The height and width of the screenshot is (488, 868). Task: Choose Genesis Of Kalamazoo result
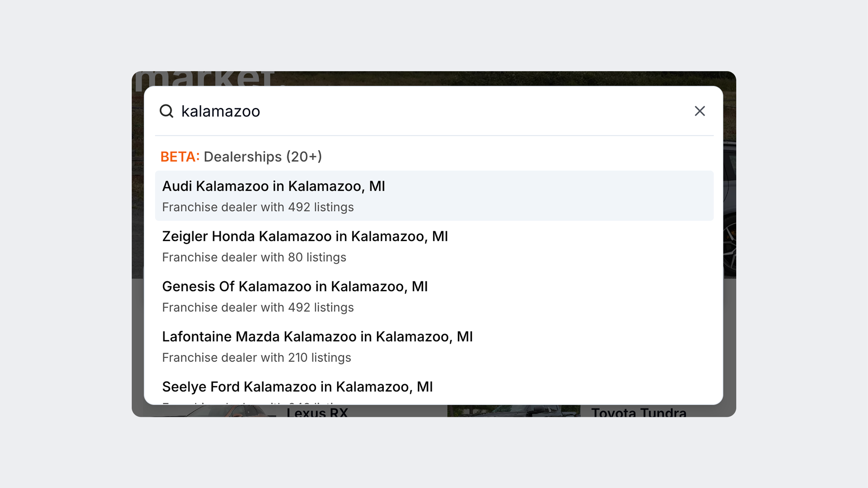[434, 296]
